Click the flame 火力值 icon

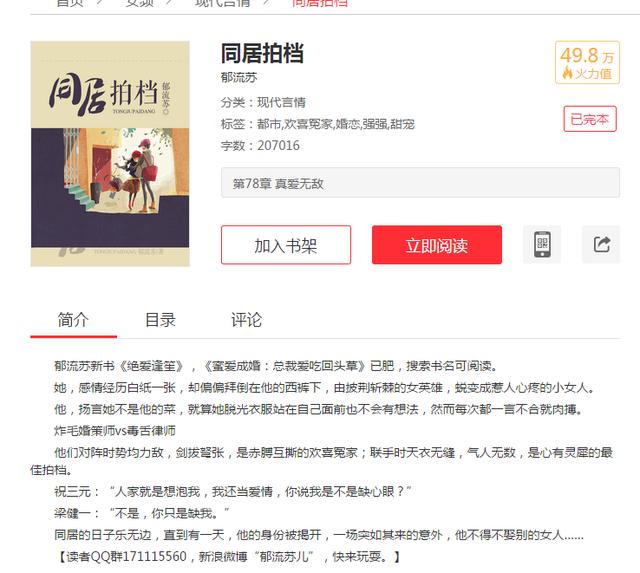pos(567,73)
